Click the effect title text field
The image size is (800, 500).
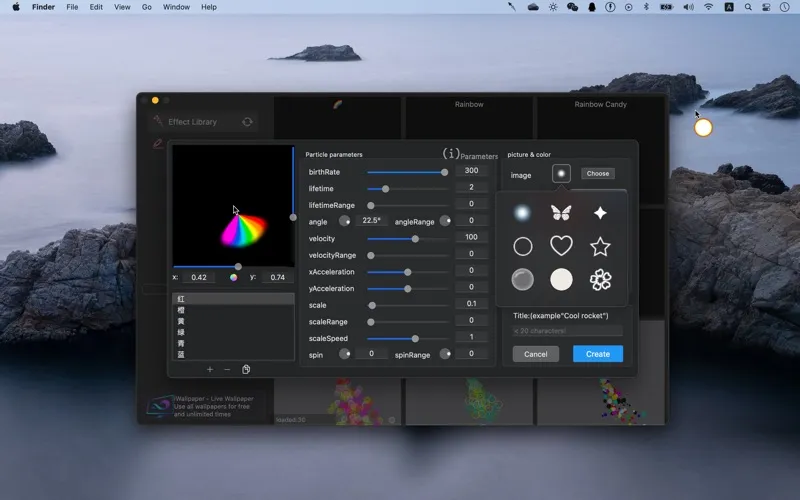(x=567, y=331)
